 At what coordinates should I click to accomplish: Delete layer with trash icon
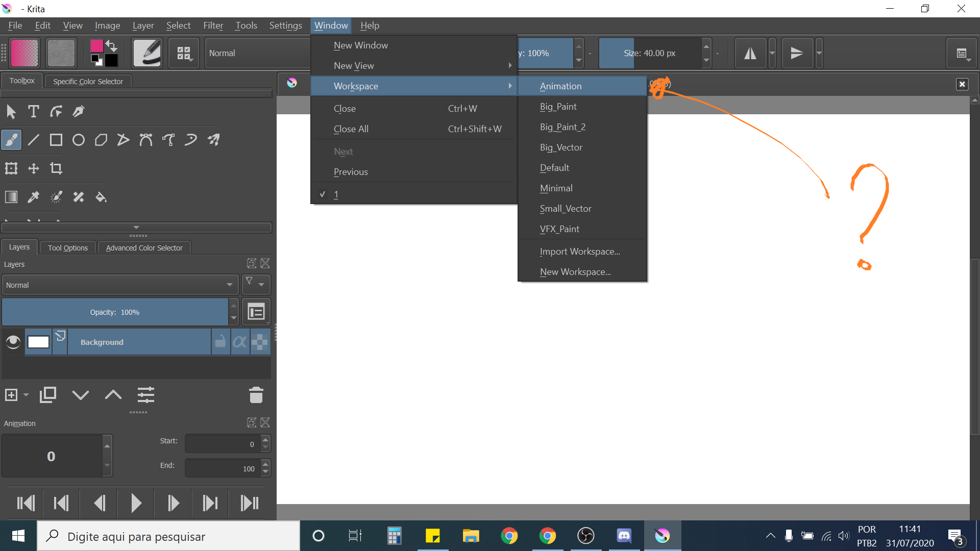click(256, 395)
